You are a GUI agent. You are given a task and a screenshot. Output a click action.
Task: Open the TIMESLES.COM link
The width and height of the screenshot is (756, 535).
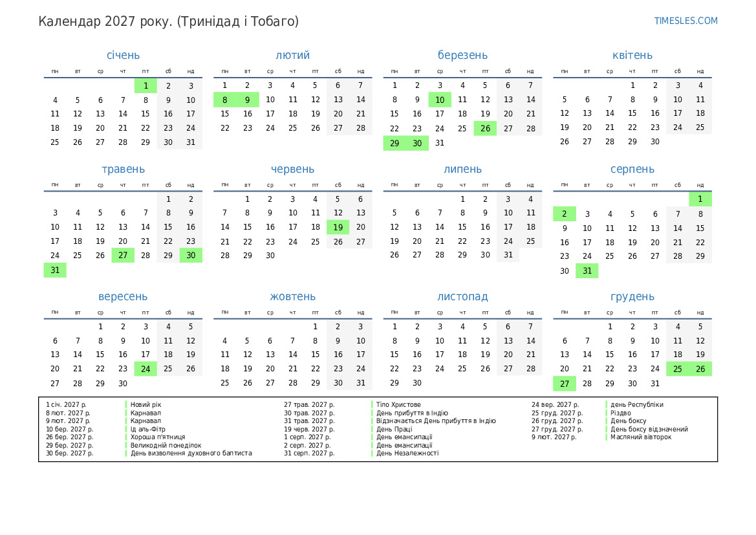pyautogui.click(x=686, y=21)
